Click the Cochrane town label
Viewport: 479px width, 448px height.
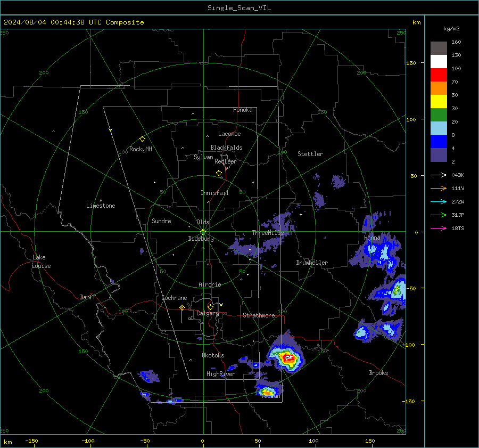click(x=174, y=298)
